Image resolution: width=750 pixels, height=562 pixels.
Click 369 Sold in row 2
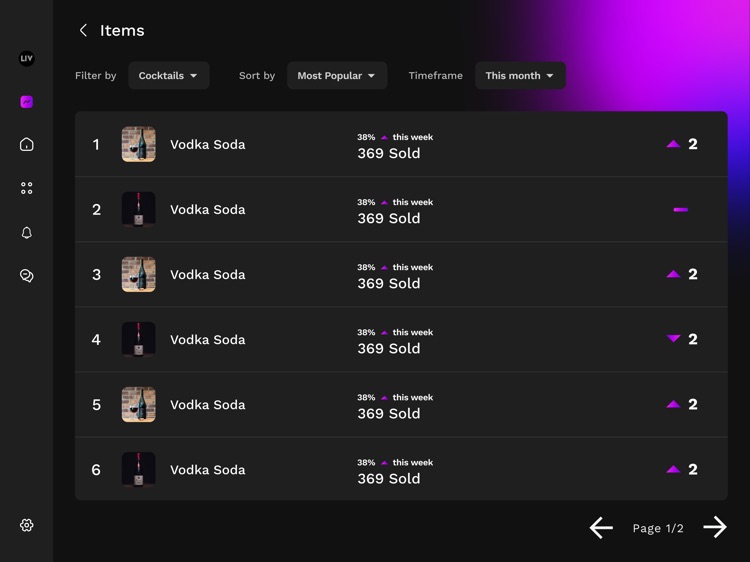[x=389, y=218]
